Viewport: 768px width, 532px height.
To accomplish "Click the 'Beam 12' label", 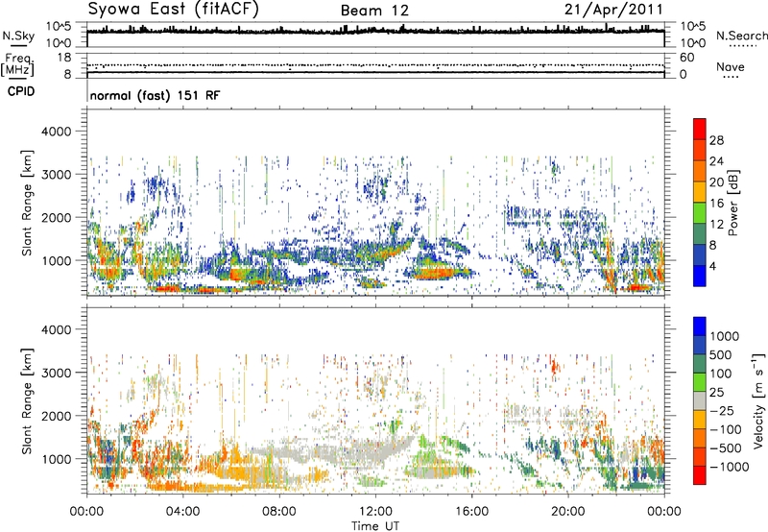I will pos(374,11).
